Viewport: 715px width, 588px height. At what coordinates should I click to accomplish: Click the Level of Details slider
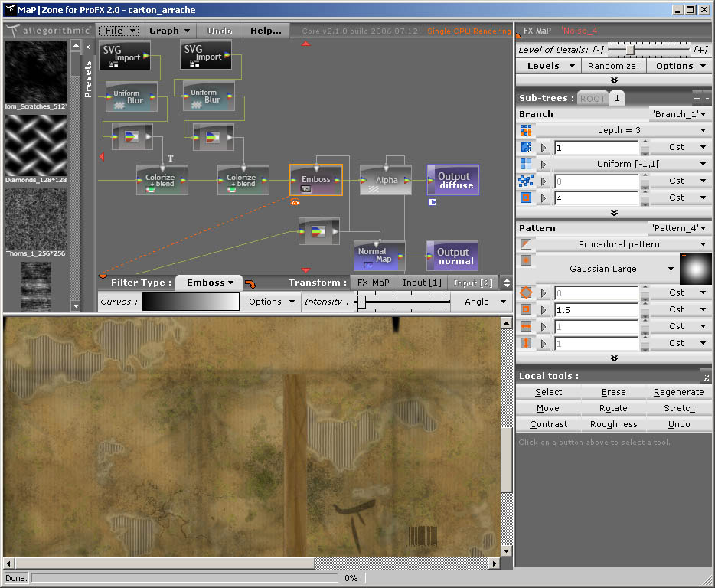pos(629,50)
